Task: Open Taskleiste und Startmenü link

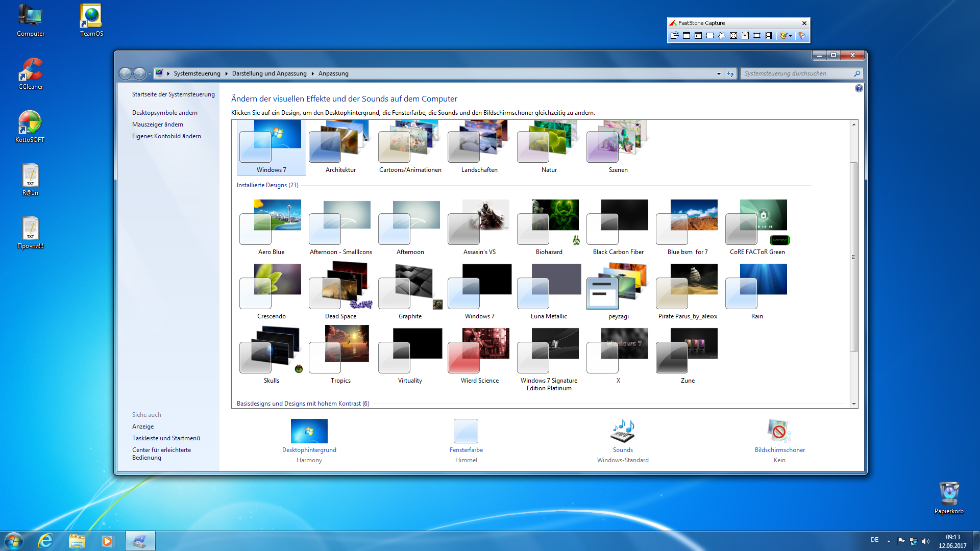Action: 166,438
